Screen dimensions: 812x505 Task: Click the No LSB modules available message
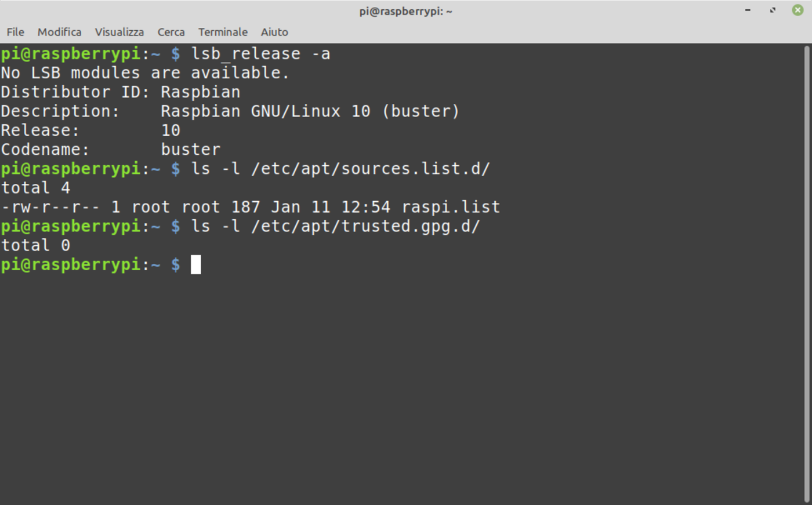coord(144,72)
